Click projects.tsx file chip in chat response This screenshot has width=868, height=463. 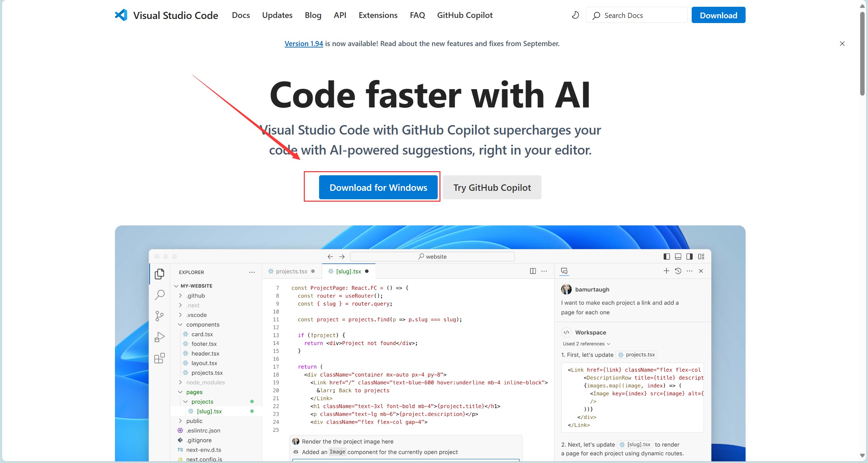[x=636, y=355]
